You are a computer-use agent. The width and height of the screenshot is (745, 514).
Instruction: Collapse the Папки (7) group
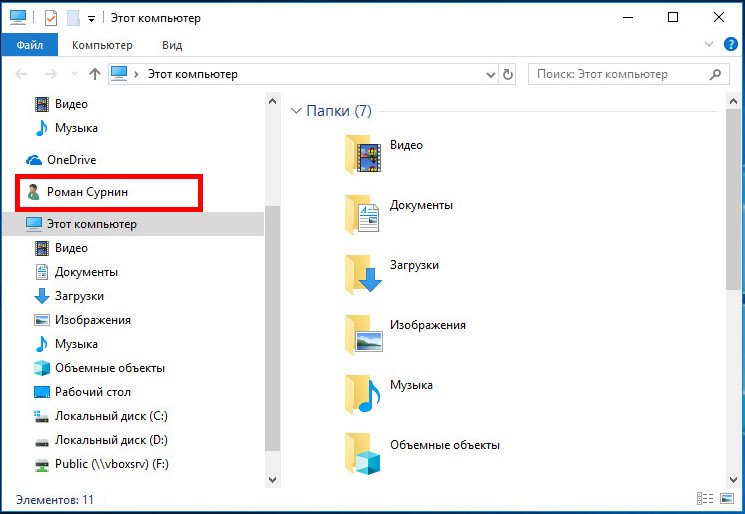click(296, 111)
